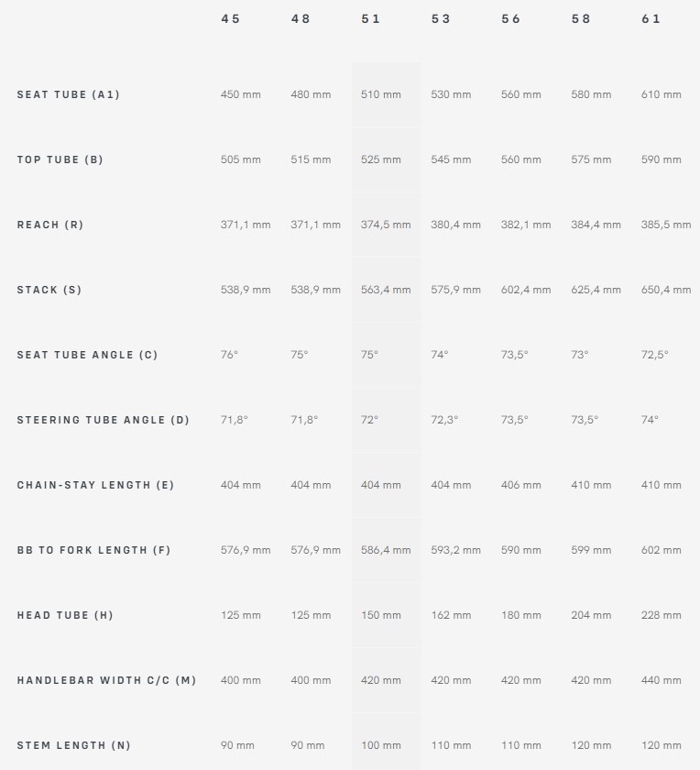Click the Stem Length (N) row label
Screen dimensions: 700x770
click(x=73, y=745)
